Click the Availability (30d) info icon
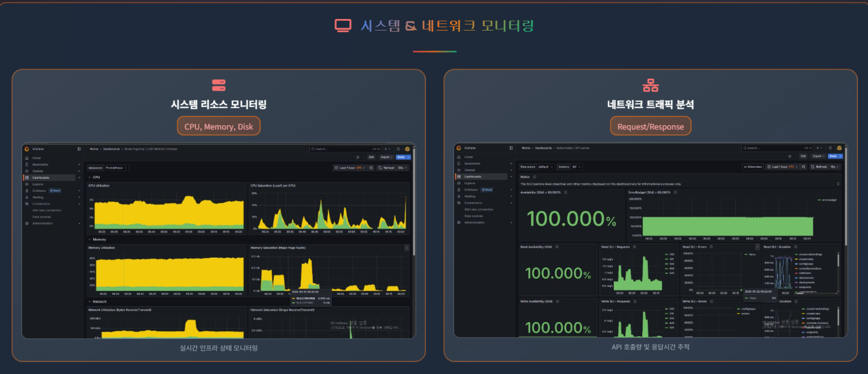 (566, 192)
